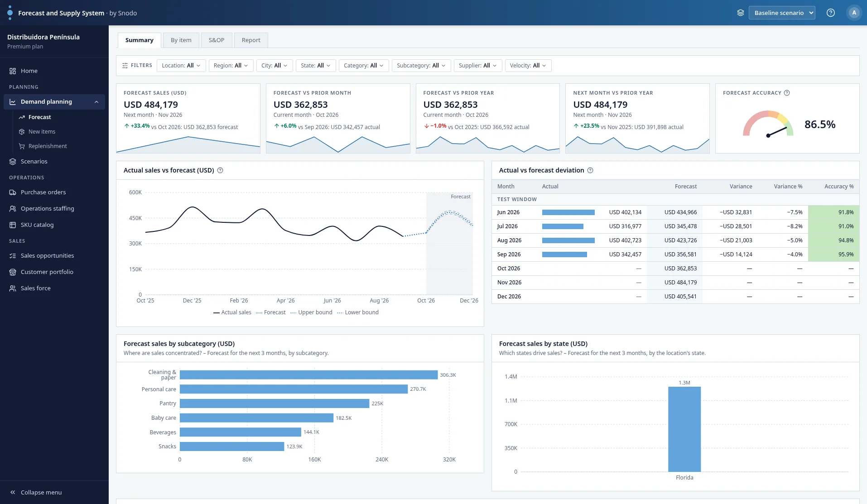
Task: Toggle Forecast series in chart legend
Action: pyautogui.click(x=271, y=312)
